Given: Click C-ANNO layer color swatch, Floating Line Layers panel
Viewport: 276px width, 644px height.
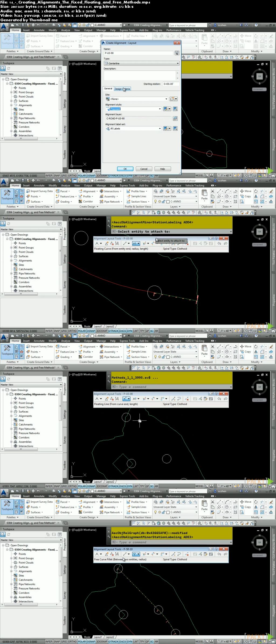Looking at the screenshot, I should (168, 357).
